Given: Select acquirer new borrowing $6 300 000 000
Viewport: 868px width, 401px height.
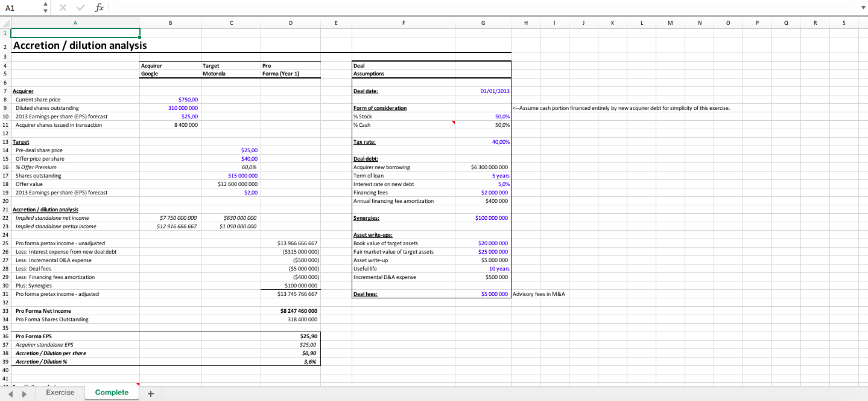Looking at the screenshot, I should [483, 167].
